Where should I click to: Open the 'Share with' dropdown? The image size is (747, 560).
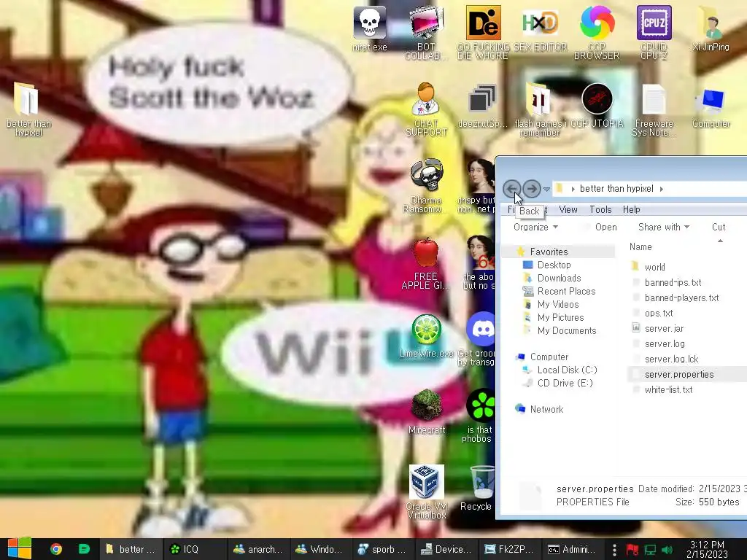(x=664, y=227)
